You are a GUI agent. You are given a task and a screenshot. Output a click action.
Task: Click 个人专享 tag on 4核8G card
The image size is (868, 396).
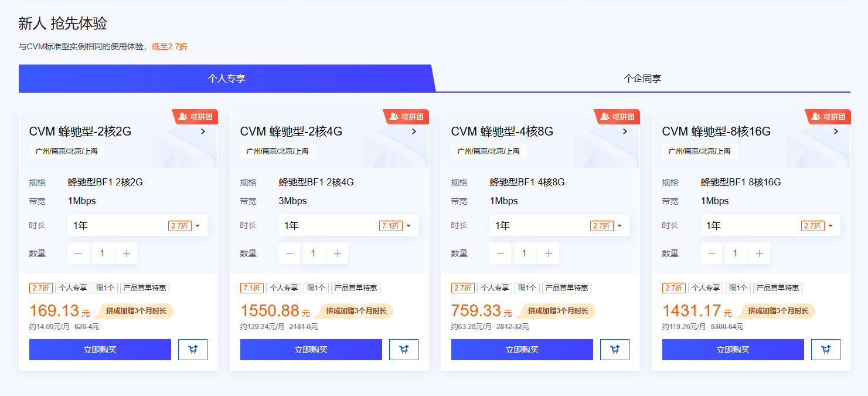tap(495, 288)
